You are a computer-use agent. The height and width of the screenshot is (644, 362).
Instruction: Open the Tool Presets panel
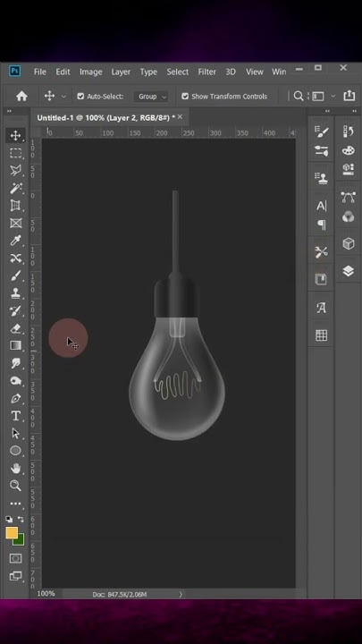tap(322, 251)
